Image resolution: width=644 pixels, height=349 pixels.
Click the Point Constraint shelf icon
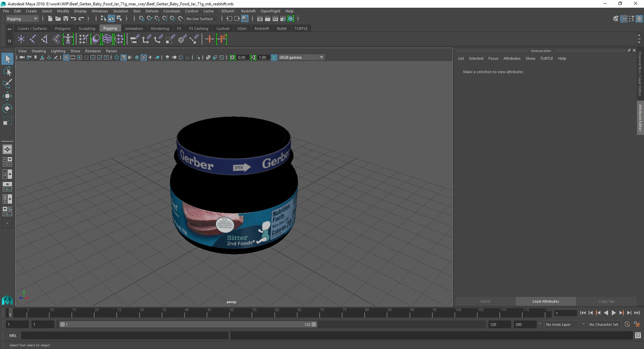(146, 39)
